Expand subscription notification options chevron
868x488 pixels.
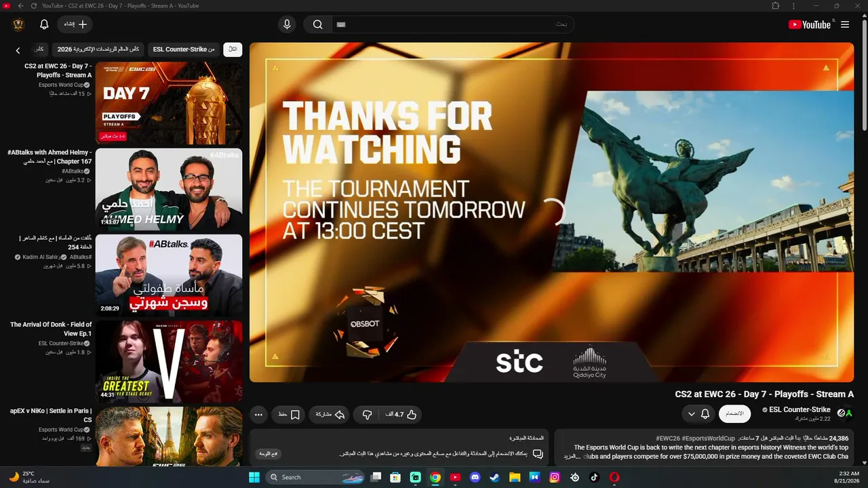(x=692, y=414)
